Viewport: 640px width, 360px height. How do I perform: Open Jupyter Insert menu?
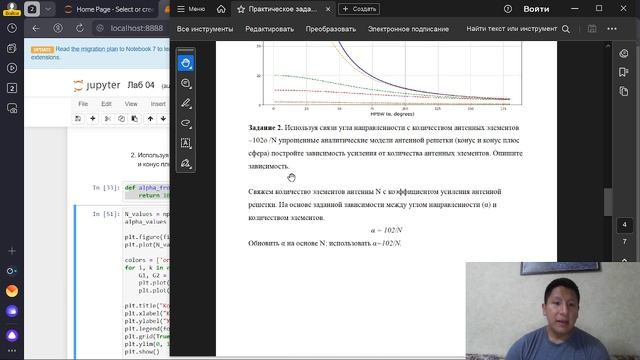(158, 104)
